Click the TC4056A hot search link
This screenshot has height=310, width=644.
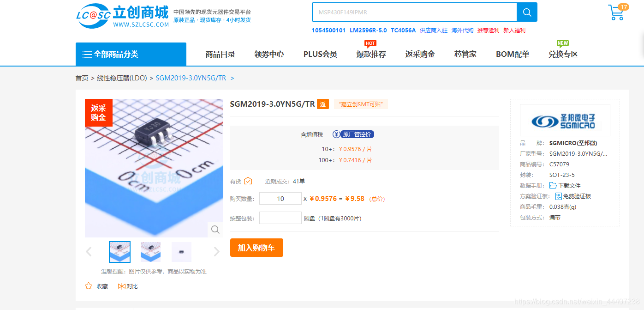[x=403, y=30]
